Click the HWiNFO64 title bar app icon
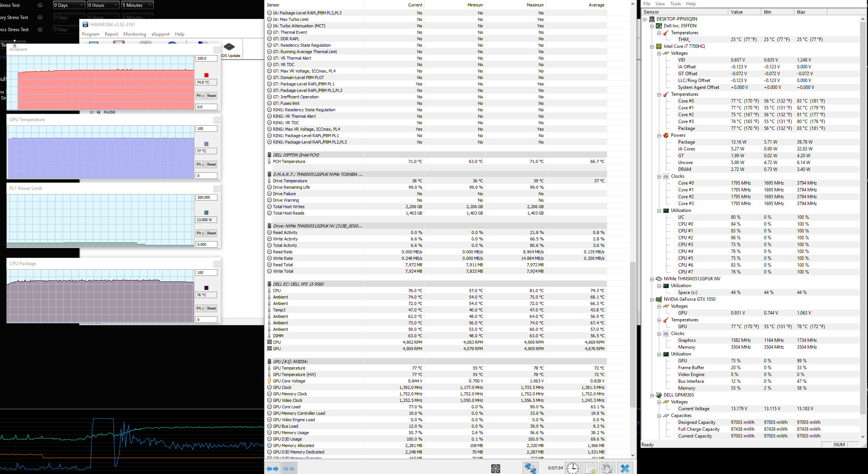The height and width of the screenshot is (474, 868). point(85,24)
